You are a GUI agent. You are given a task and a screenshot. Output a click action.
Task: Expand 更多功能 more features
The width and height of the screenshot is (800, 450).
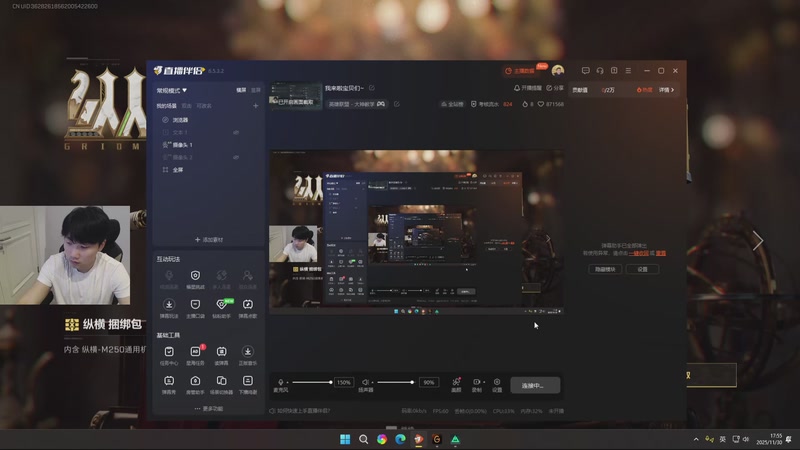pyautogui.click(x=208, y=409)
